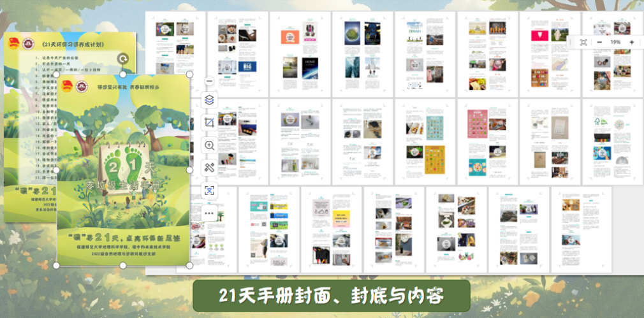Click the top-right resize handle of cover

tap(189, 75)
